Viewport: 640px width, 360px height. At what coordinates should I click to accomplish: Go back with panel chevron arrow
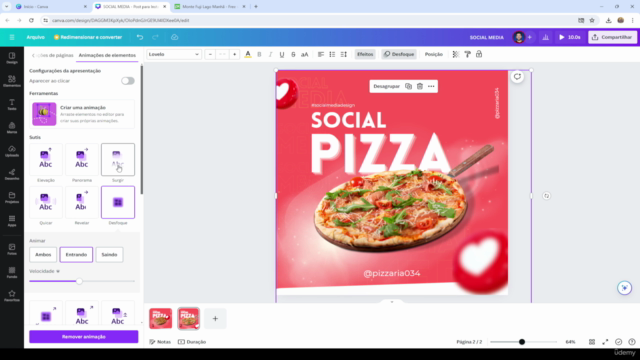[x=33, y=55]
